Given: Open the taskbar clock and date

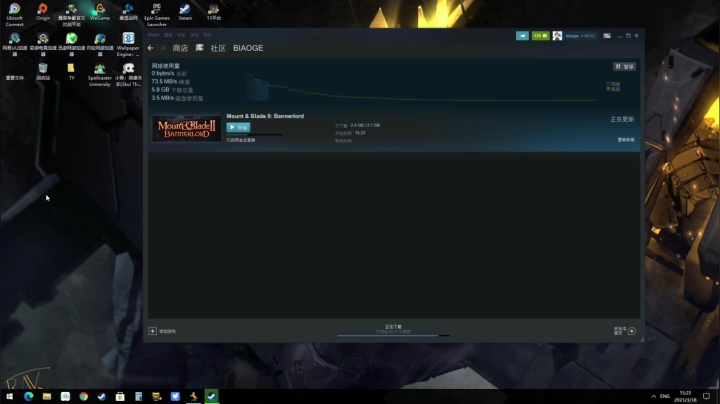Looking at the screenshot, I should [x=685, y=396].
